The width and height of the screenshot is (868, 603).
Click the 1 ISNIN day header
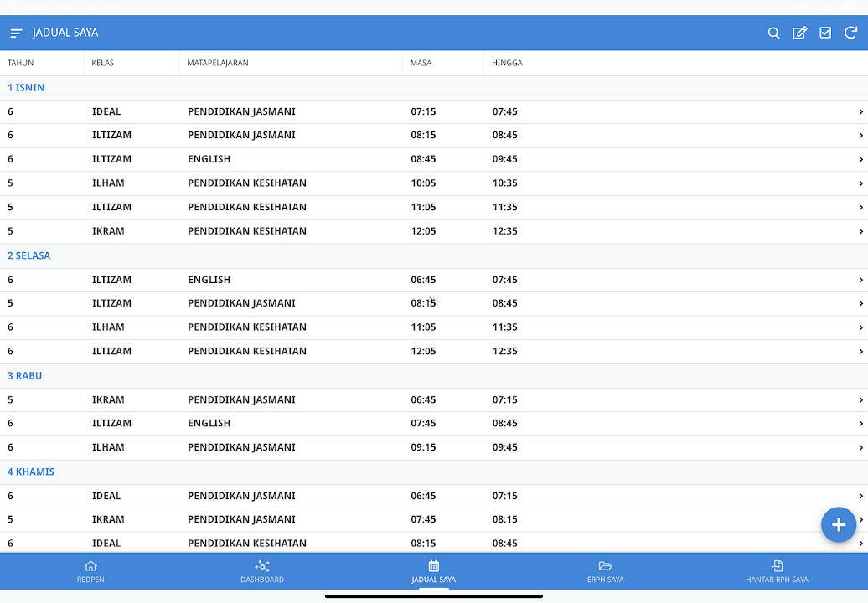coord(26,88)
